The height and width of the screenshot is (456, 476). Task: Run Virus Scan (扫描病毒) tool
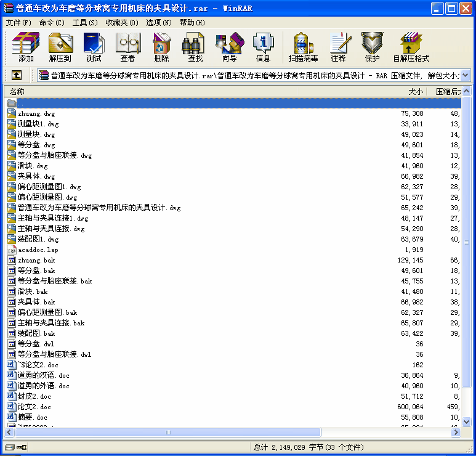303,47
